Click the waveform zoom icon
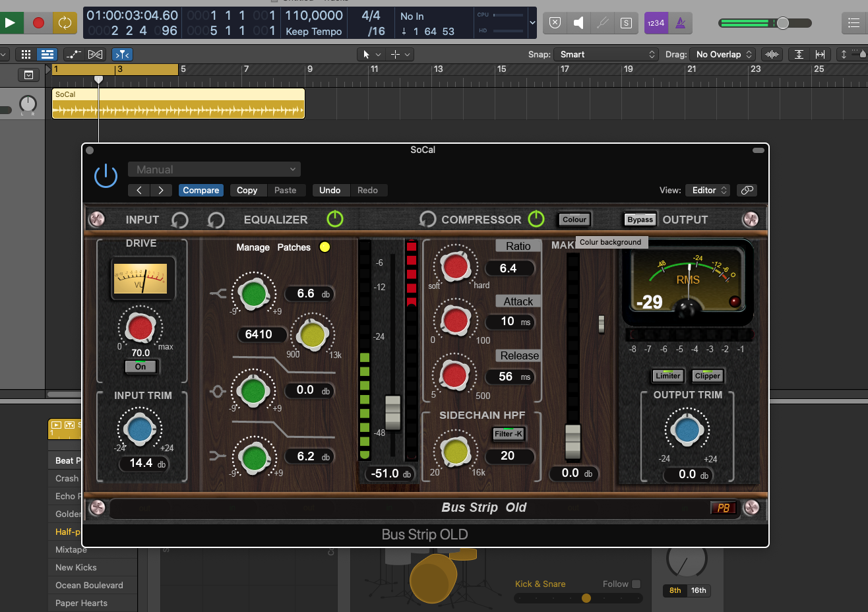The height and width of the screenshot is (612, 868). (x=772, y=55)
